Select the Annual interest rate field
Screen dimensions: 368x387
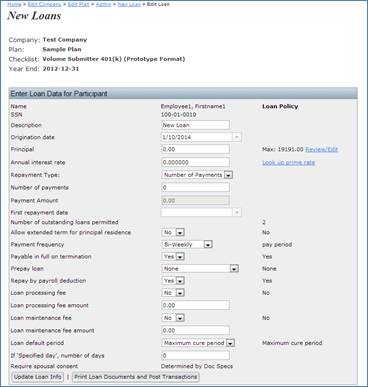coord(195,162)
